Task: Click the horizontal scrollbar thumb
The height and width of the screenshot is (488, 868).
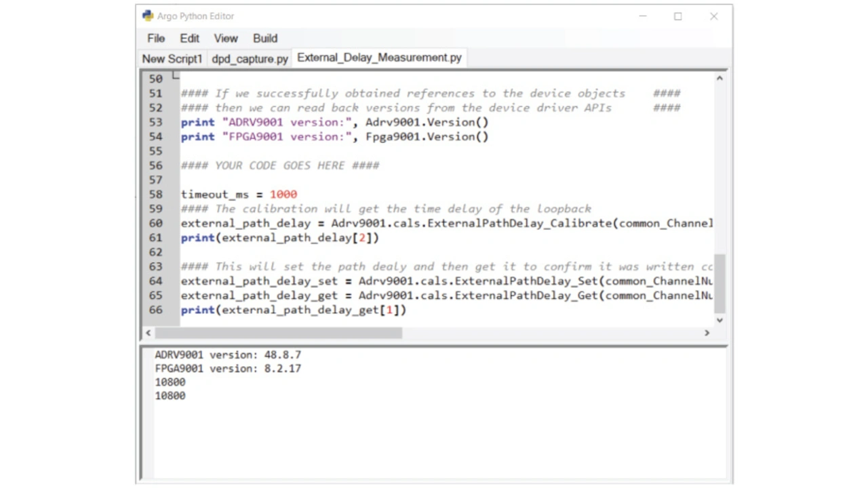Action: pyautogui.click(x=278, y=333)
